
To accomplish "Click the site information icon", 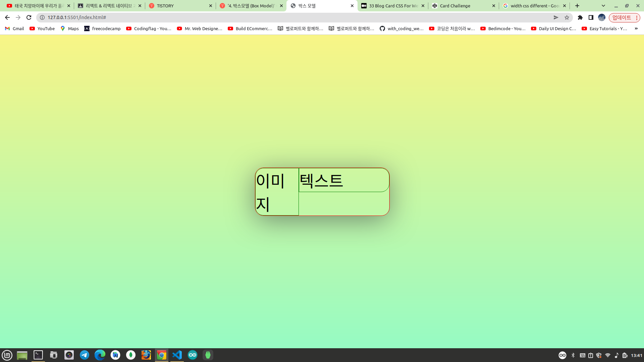I will pos(42,17).
